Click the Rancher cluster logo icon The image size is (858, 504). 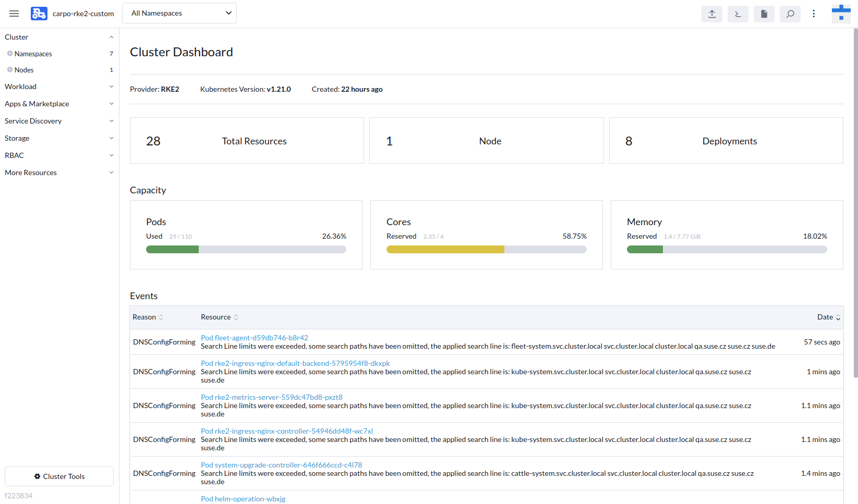(39, 13)
